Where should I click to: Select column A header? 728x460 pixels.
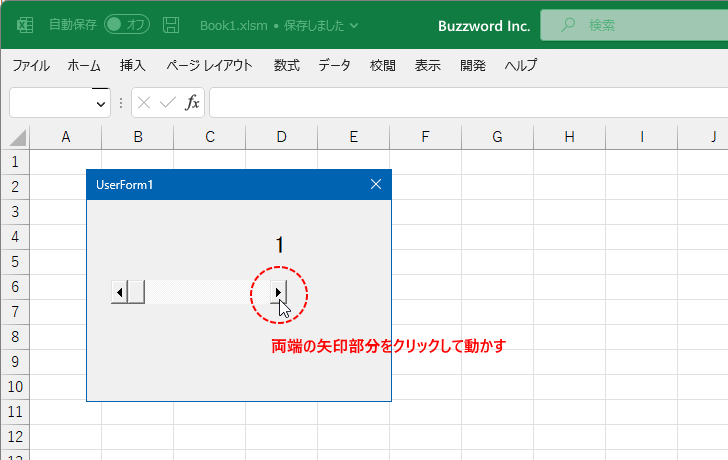66,137
